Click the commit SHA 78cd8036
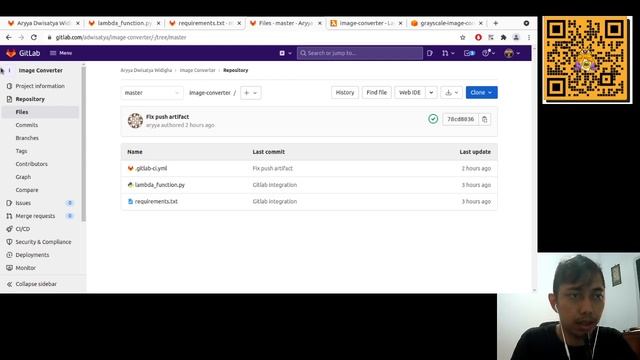The height and width of the screenshot is (360, 640). pos(460,120)
